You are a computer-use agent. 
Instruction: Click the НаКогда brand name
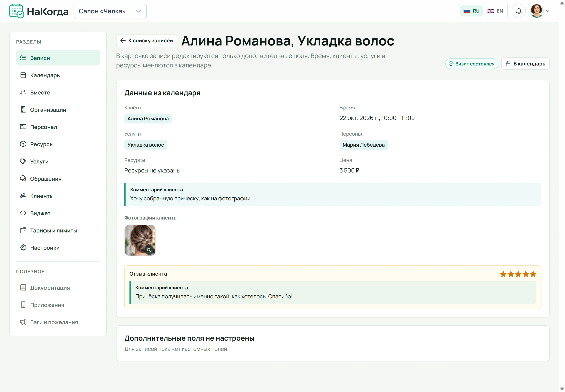coord(48,12)
